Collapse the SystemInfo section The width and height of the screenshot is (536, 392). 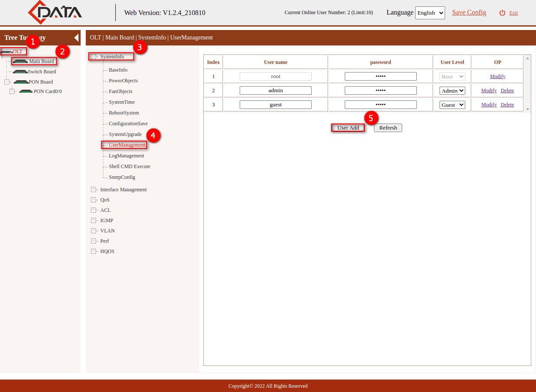[x=93, y=57]
